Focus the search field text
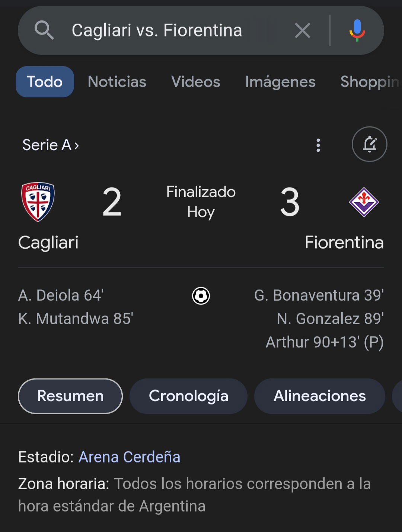Screen dimensions: 402x532 coord(157,30)
